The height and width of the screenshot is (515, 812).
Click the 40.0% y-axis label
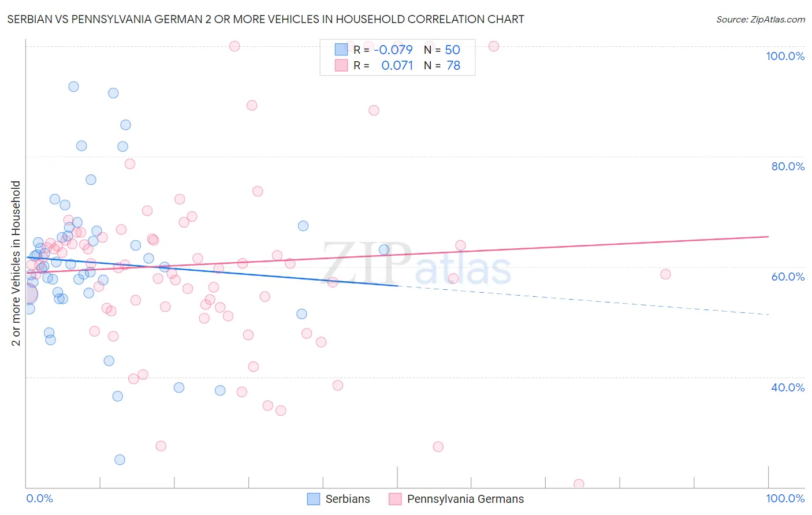point(788,387)
